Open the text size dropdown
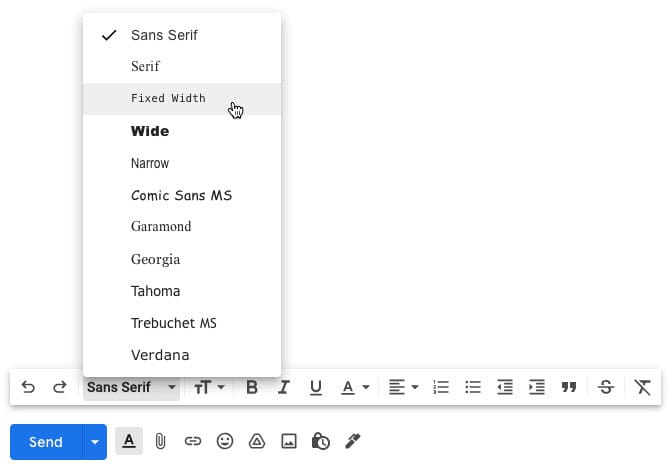Screen dimensions: 672x470 209,387
